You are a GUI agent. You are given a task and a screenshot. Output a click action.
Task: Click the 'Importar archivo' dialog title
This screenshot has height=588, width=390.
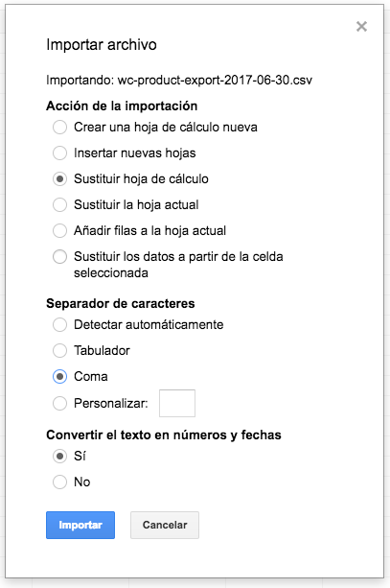point(102,45)
